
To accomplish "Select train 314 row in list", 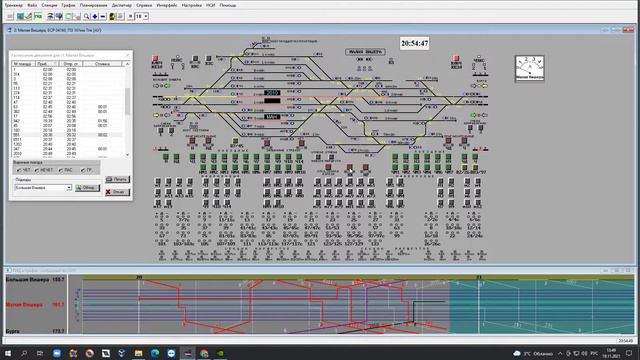I will (x=67, y=74).
